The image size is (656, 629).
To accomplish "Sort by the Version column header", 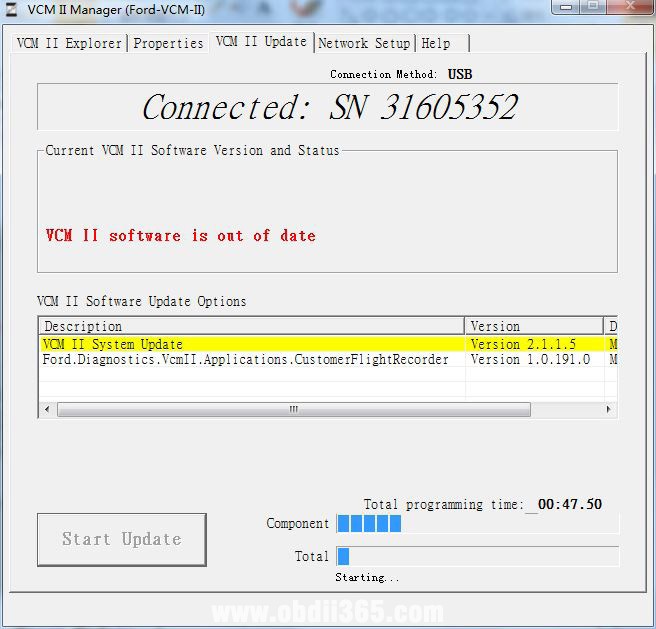I will pos(534,326).
